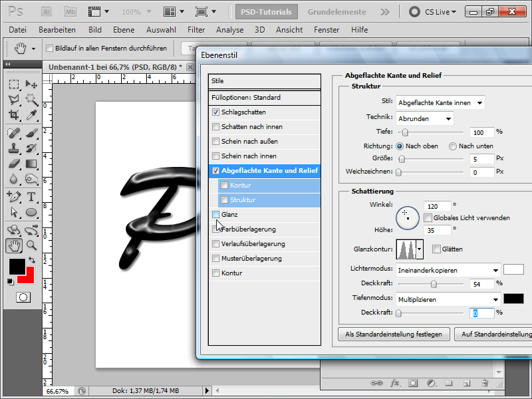Open the Bearbeiten menu
The image size is (532, 399).
(57, 30)
